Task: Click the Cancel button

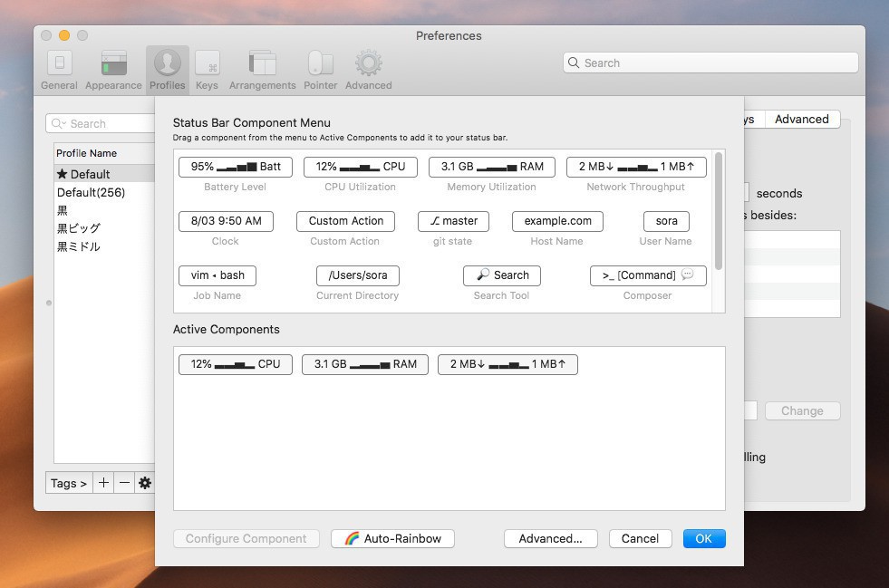Action: pos(640,538)
